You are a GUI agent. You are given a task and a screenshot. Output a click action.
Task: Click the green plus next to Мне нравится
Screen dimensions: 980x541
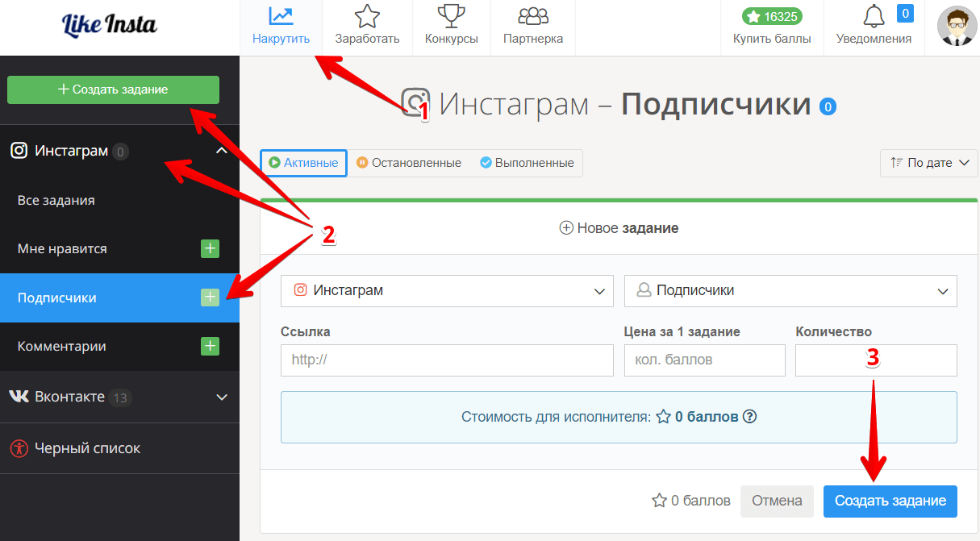point(210,249)
